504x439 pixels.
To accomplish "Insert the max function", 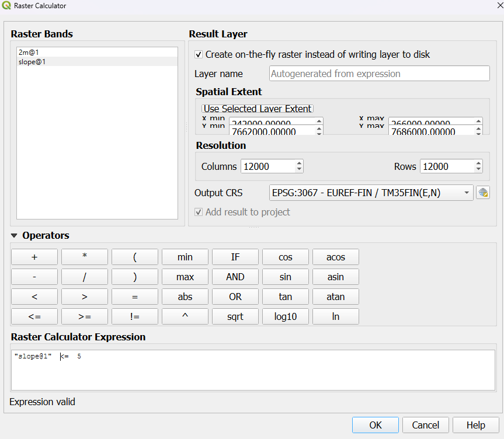I will pyautogui.click(x=185, y=277).
